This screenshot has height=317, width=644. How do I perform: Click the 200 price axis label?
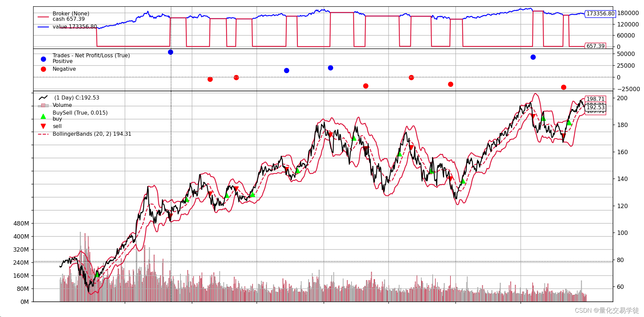[x=622, y=98]
